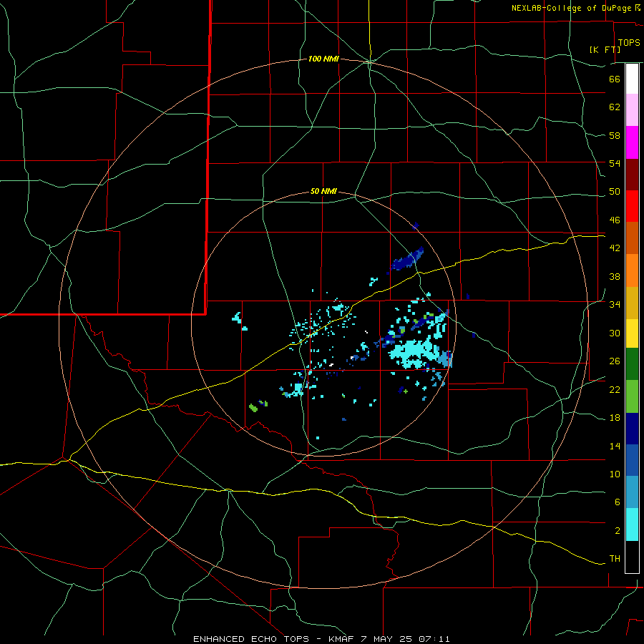Click the 50 legend value
This screenshot has width=644, height=644.
(x=615, y=192)
